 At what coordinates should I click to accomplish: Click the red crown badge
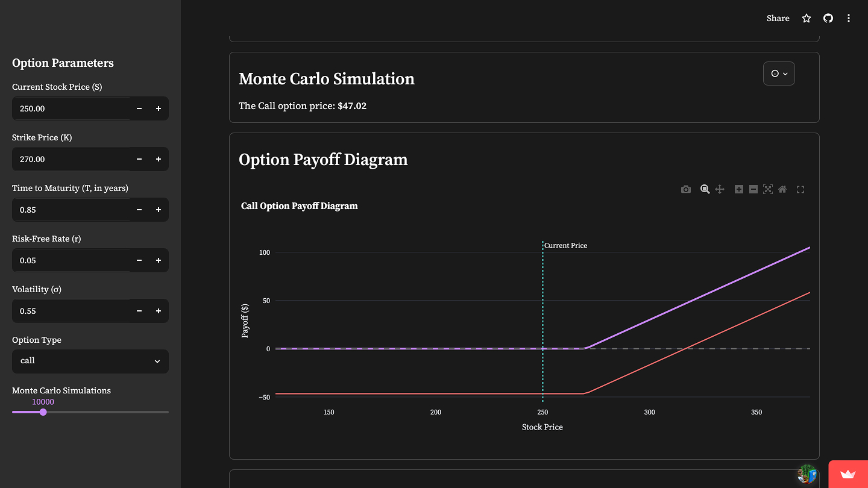848,474
